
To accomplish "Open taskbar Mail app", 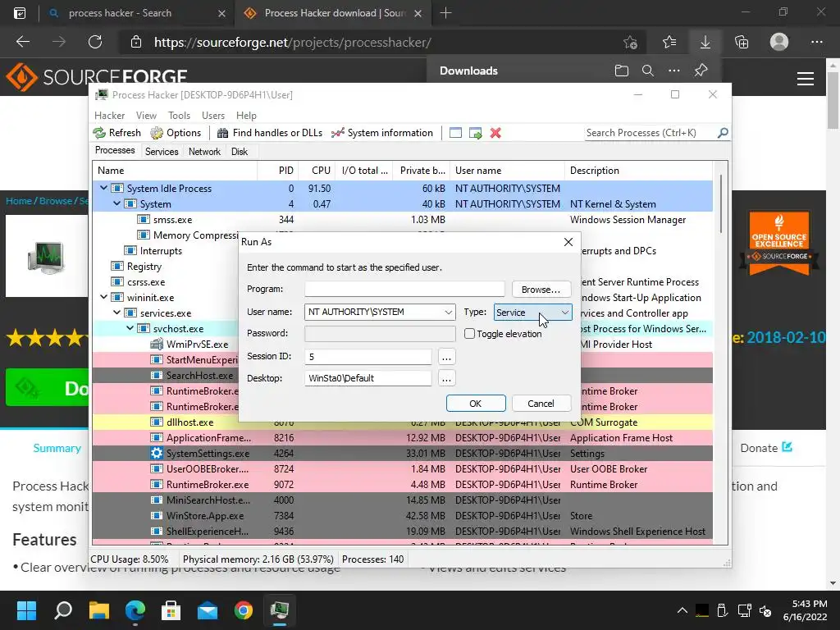I will coord(208,610).
